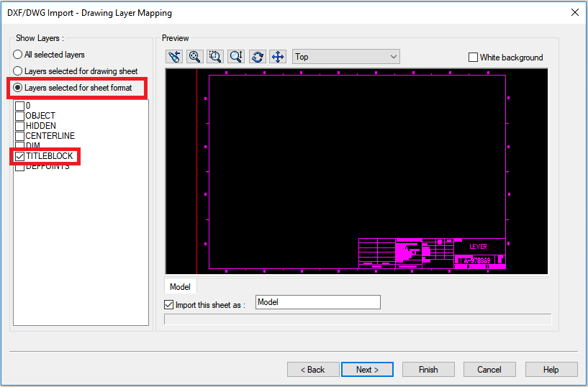
Task: Uncheck the TITLEBLOCK layer checkbox
Action: [20, 156]
